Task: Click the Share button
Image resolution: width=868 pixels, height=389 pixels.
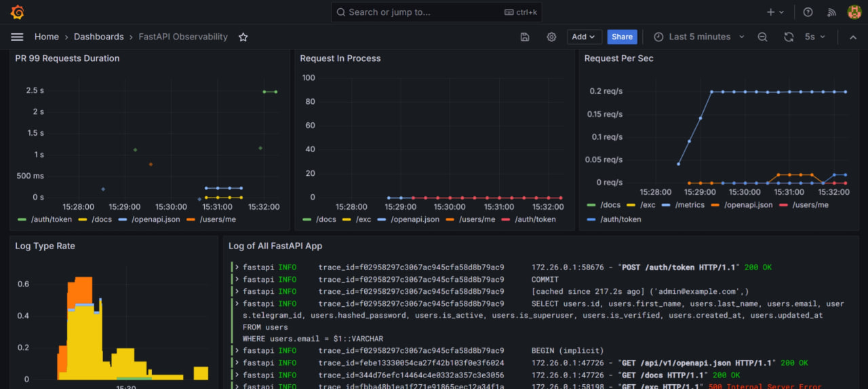Action: click(622, 37)
